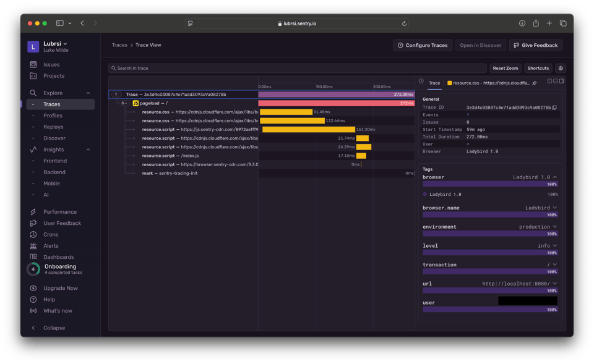Collapse the browser tag breakdown
The height and width of the screenshot is (364, 594).
tap(555, 177)
